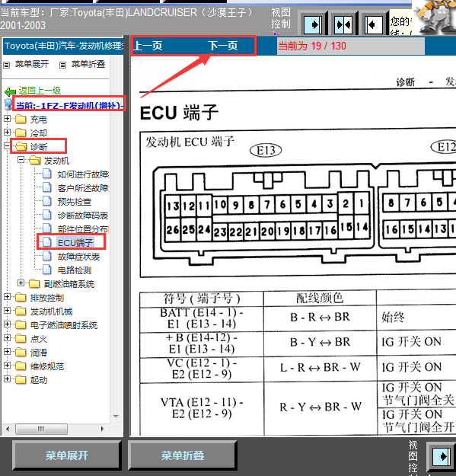456x476 pixels.
Task: Click the 排放控制 folder icon
Action: 21,297
